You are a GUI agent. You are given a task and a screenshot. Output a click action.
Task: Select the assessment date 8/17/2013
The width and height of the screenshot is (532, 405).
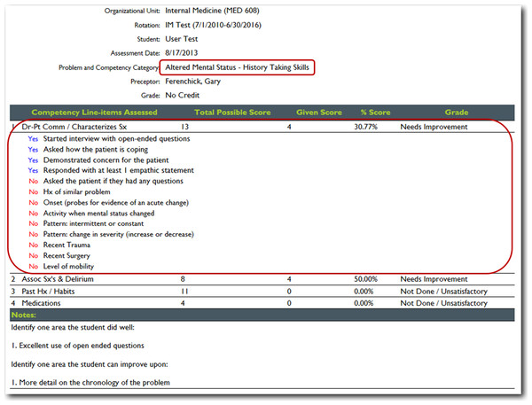[181, 53]
